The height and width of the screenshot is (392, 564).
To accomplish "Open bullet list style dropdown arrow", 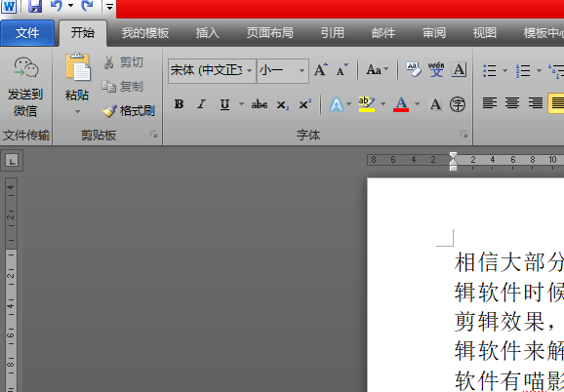I will [x=505, y=71].
